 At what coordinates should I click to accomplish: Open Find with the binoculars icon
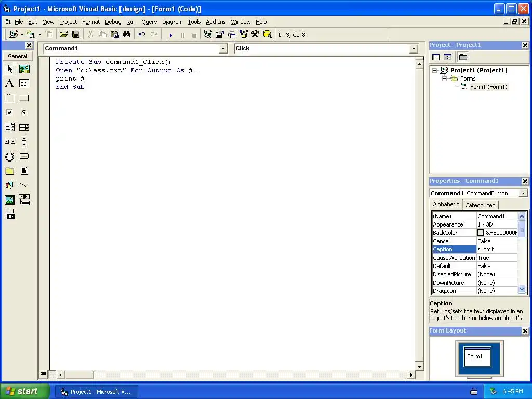(127, 35)
